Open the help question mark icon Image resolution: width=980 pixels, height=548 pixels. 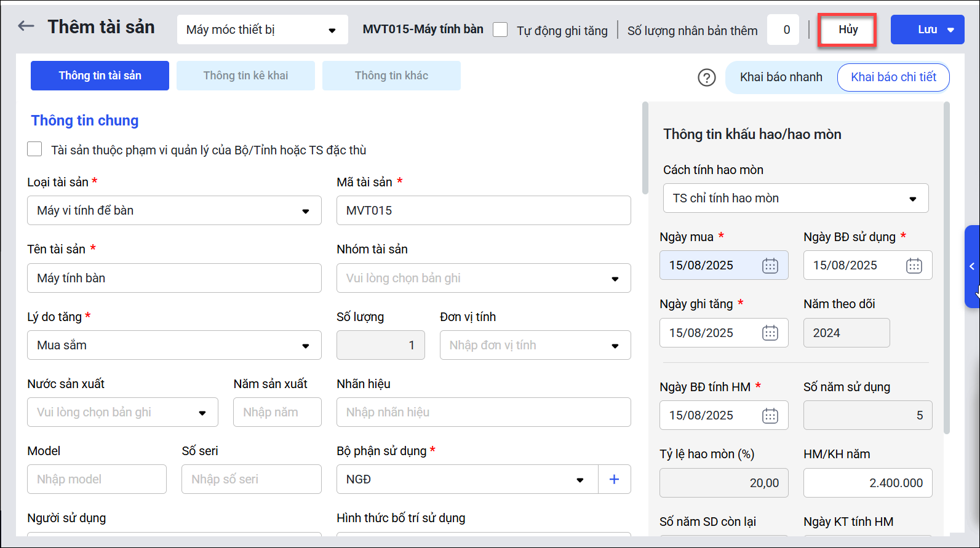pos(707,77)
